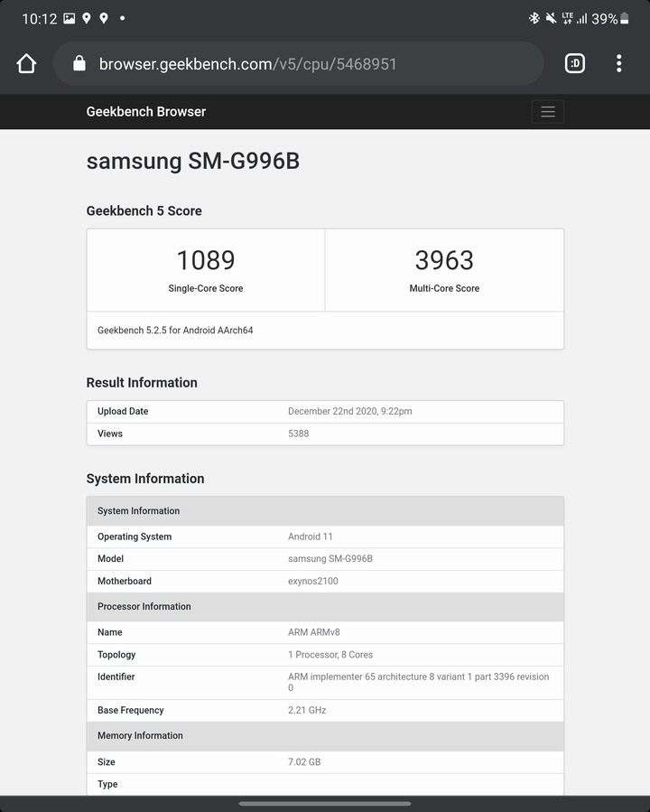Select the 'Topology' row label
The height and width of the screenshot is (812, 650).
116,655
